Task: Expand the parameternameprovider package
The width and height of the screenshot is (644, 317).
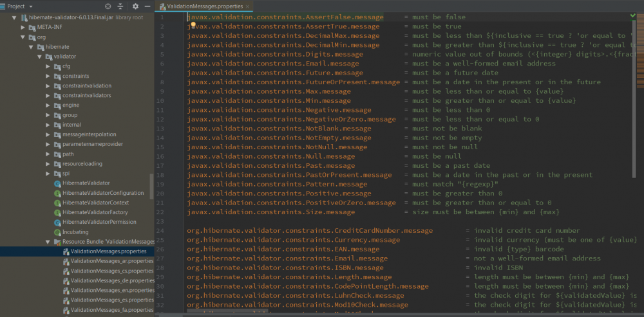Action: (48, 144)
